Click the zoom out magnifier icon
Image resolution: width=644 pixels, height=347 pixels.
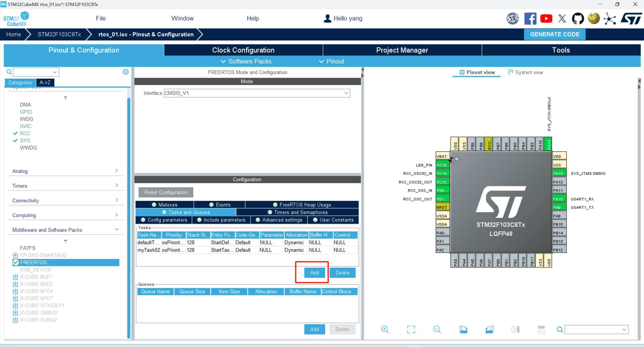pos(437,329)
